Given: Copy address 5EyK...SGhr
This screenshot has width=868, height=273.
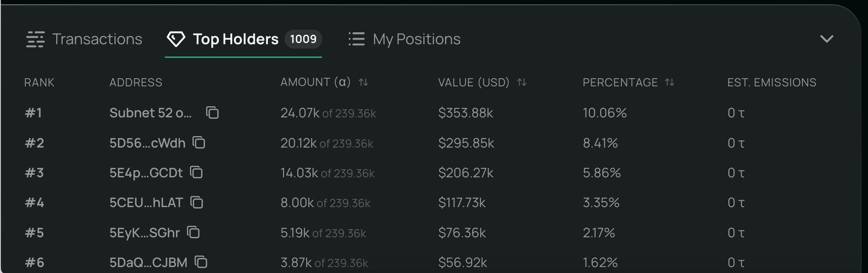Looking at the screenshot, I should 193,232.
